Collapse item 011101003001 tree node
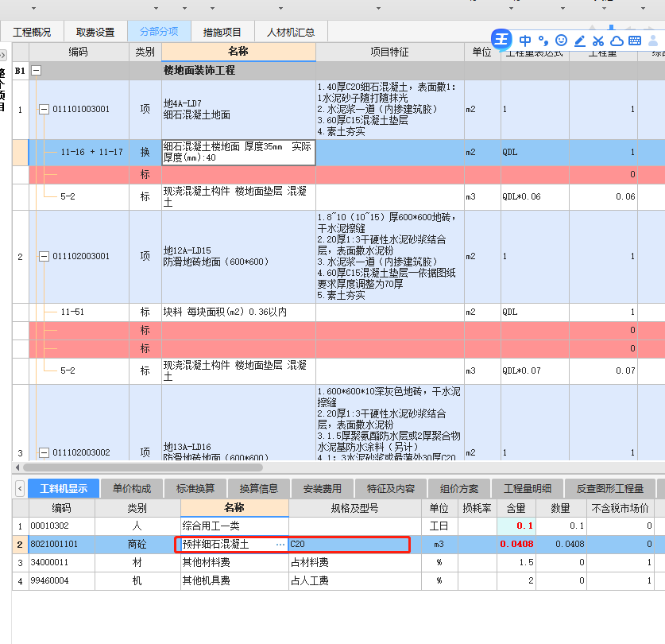Screen dimensions: 665x644 click(x=44, y=110)
